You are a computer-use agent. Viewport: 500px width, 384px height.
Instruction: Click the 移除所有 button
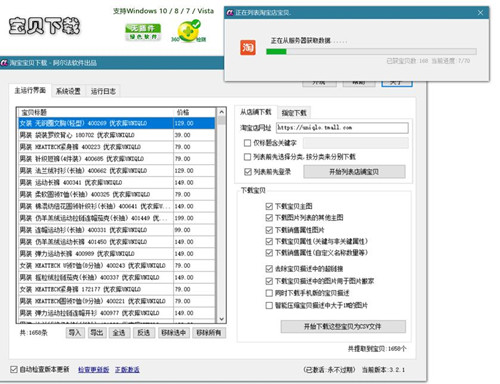(209, 332)
